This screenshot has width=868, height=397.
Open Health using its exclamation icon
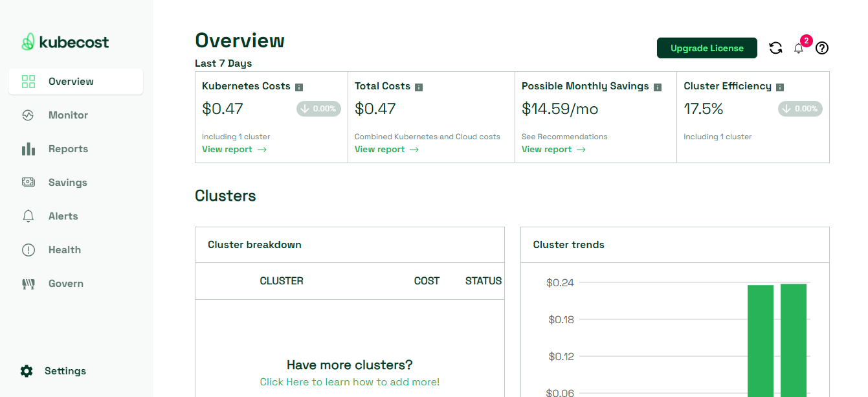point(28,249)
